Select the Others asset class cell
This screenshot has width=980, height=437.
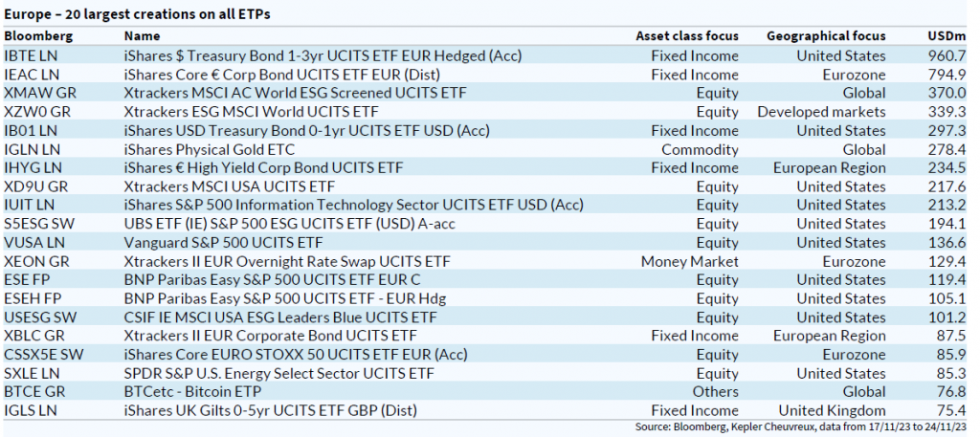pos(716,391)
